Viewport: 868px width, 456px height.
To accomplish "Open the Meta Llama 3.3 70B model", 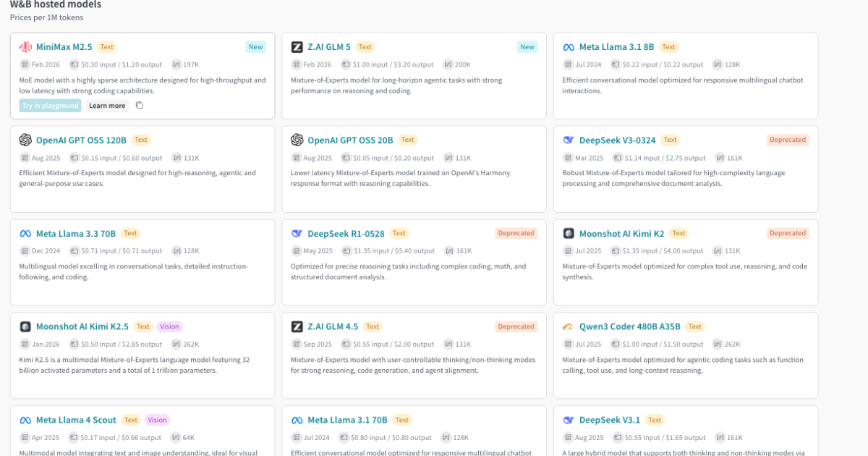I will [x=76, y=233].
